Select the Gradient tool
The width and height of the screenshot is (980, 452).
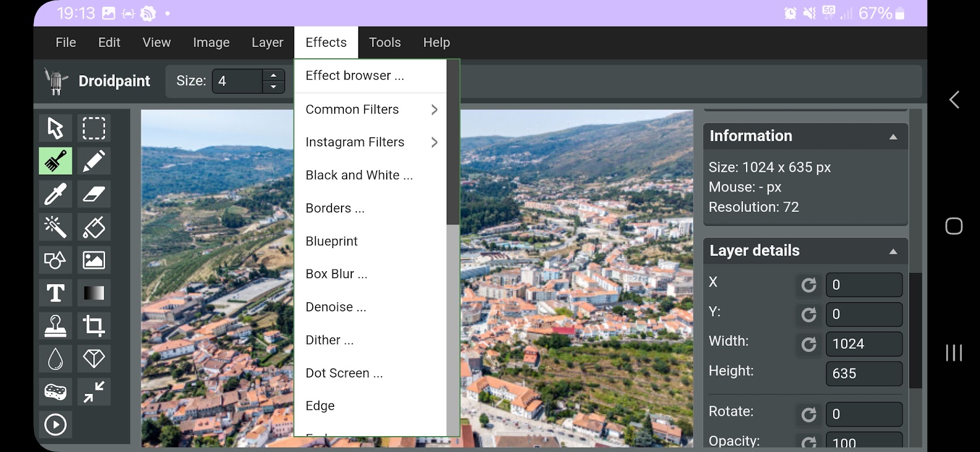point(94,293)
